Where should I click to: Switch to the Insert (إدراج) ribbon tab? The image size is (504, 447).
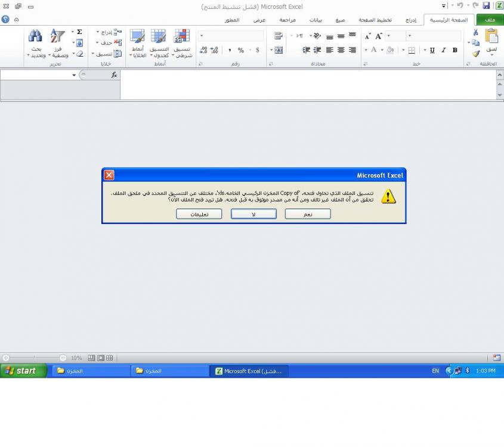point(410,20)
